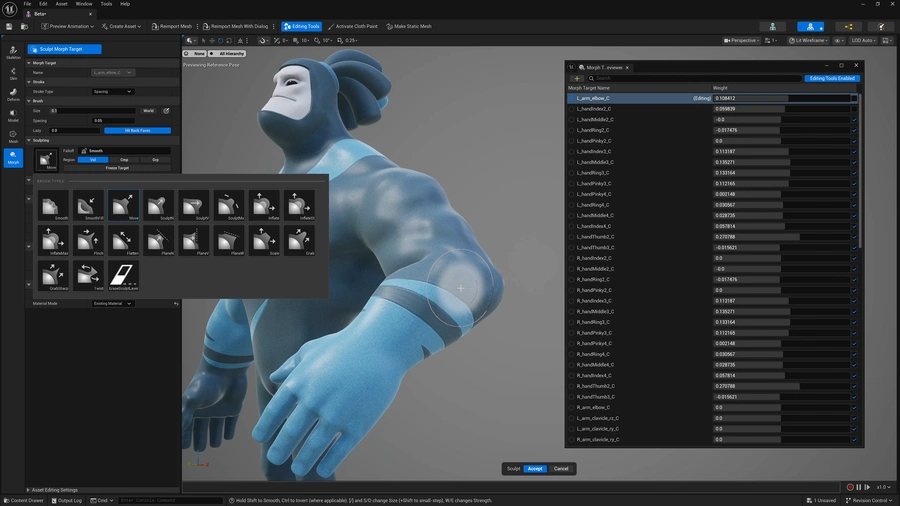Pick the Flatten brush type
This screenshot has height=506, width=900.
124,240
